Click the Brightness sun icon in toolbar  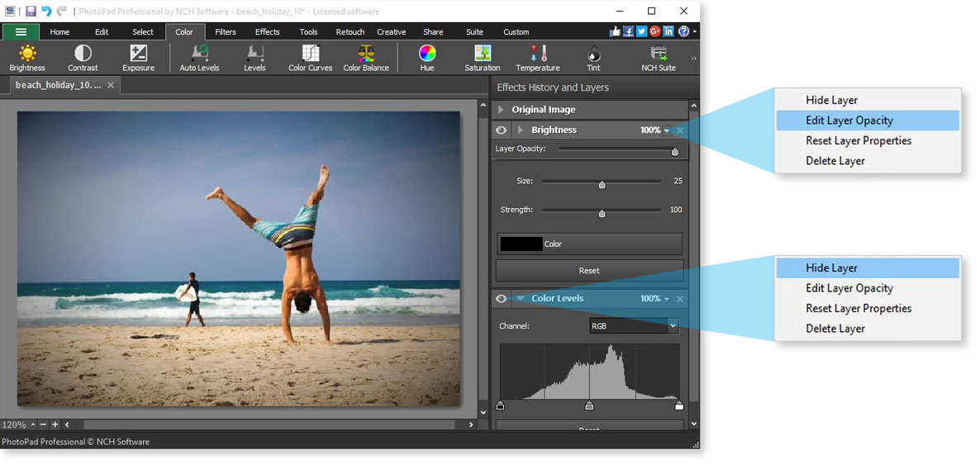pos(27,54)
